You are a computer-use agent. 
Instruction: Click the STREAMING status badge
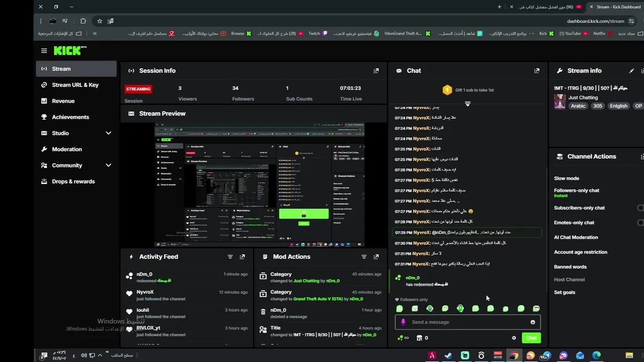tap(138, 89)
